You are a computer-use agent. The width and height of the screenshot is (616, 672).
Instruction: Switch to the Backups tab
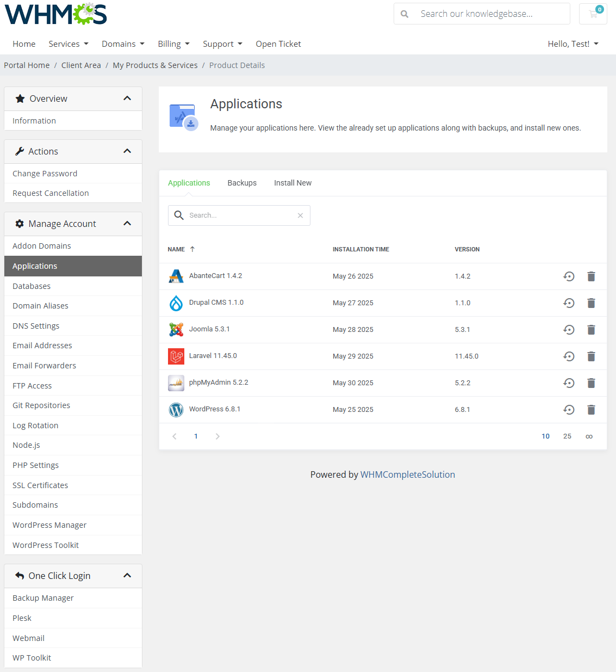pyautogui.click(x=242, y=183)
